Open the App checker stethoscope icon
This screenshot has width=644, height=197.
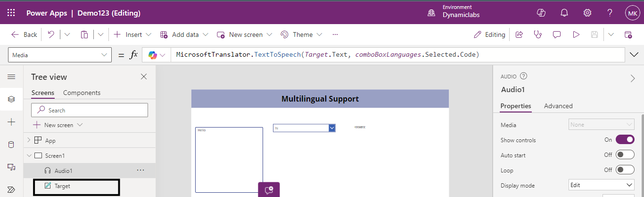[x=537, y=34]
